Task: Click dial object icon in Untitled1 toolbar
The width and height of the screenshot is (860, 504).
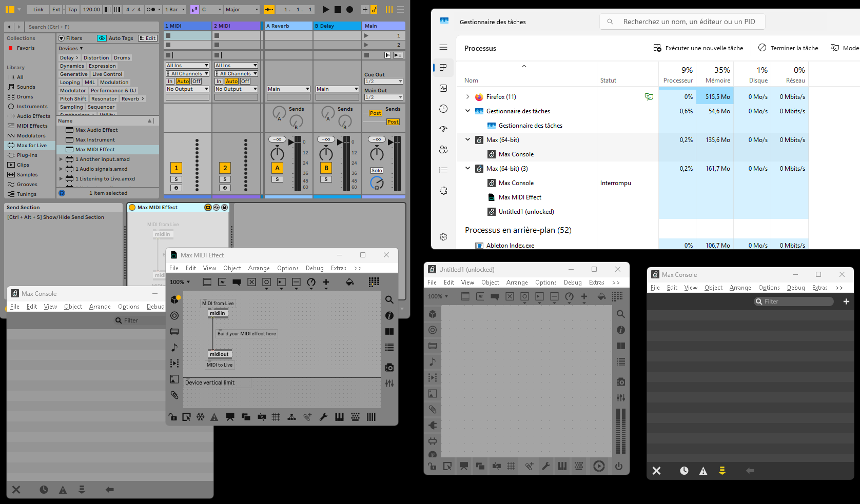Action: click(x=569, y=296)
